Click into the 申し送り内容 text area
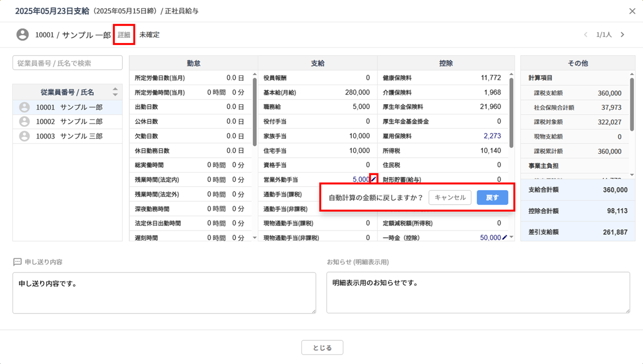643x364 pixels. [x=164, y=293]
